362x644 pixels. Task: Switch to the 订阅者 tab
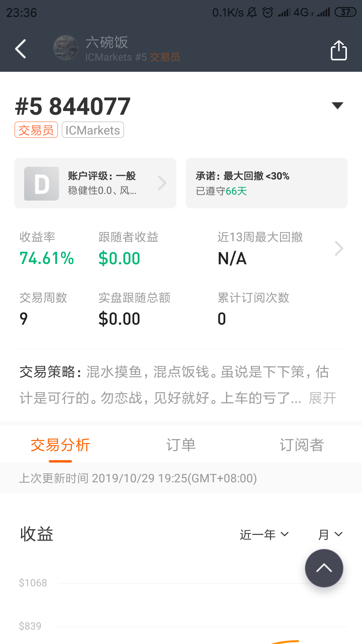302,445
